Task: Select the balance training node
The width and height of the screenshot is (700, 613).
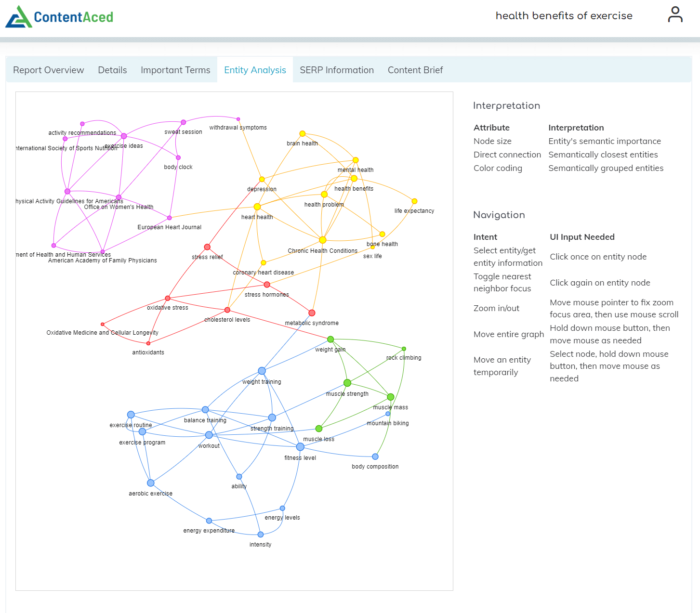Action: pyautogui.click(x=205, y=410)
